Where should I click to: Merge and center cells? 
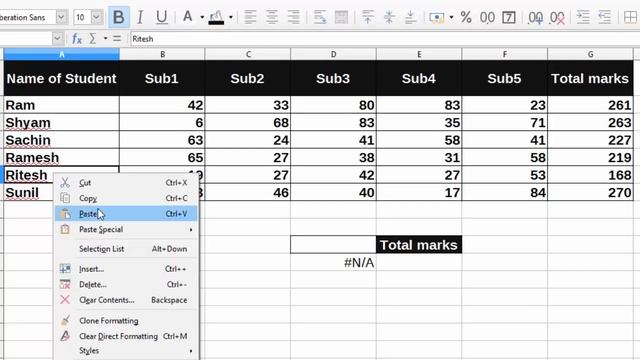(341, 17)
